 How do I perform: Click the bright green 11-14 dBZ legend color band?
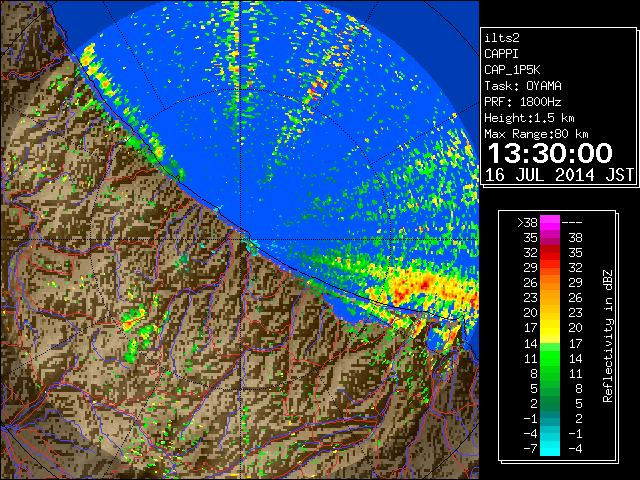pos(550,358)
